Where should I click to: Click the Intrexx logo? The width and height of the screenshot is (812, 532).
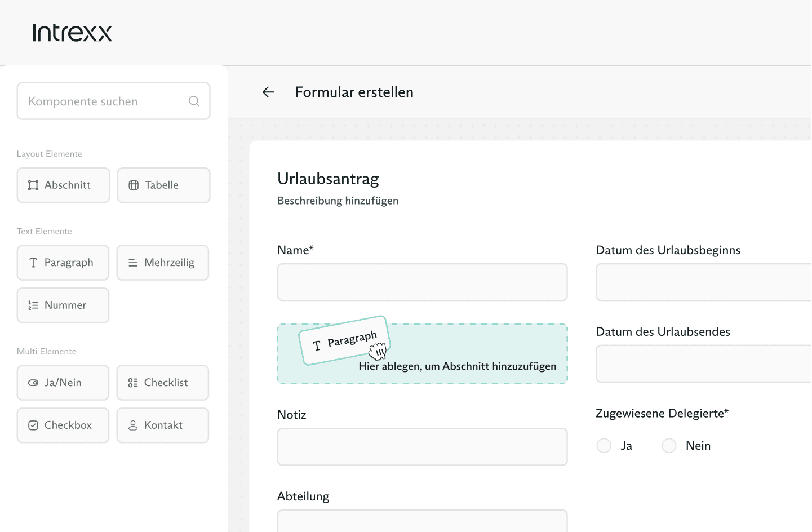coord(72,33)
